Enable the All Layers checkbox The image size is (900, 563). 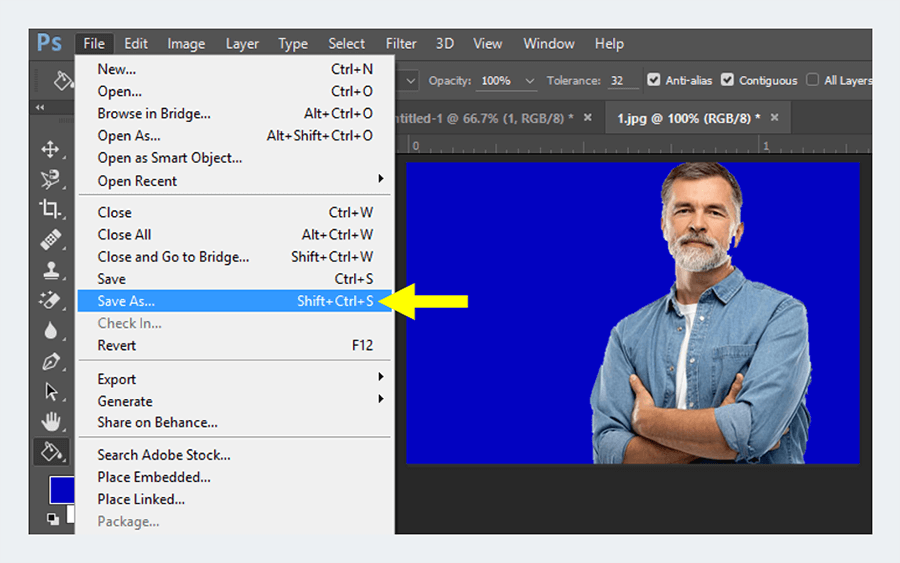click(x=812, y=80)
